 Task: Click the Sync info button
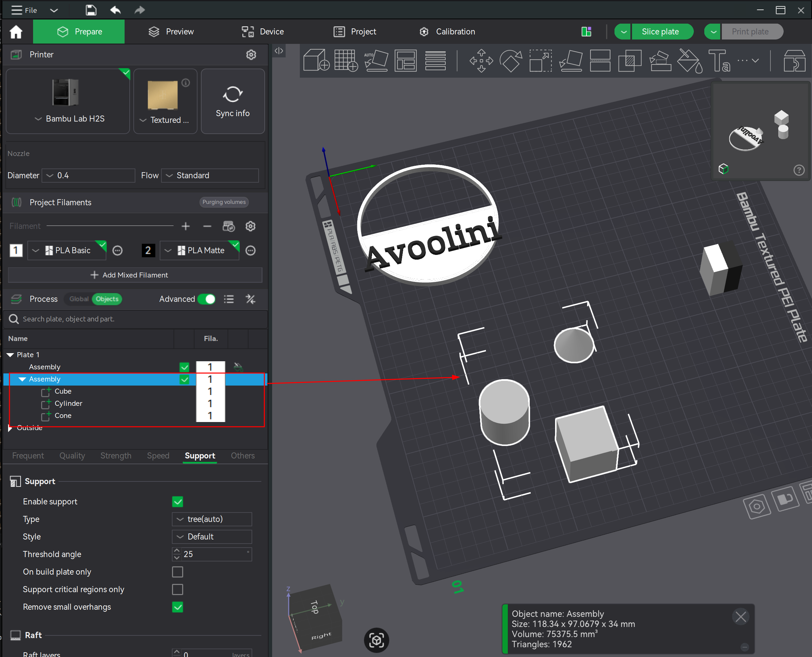click(x=233, y=101)
